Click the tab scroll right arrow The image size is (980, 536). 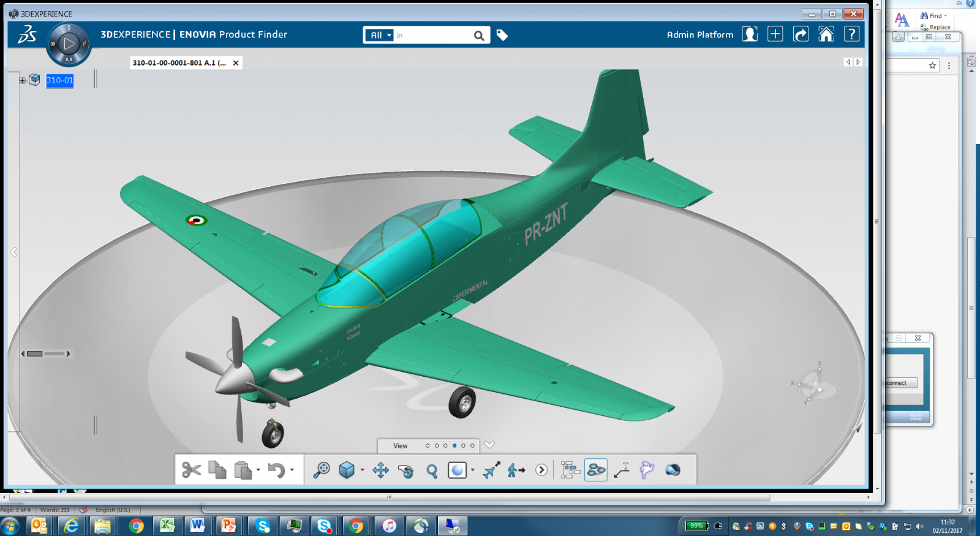858,62
